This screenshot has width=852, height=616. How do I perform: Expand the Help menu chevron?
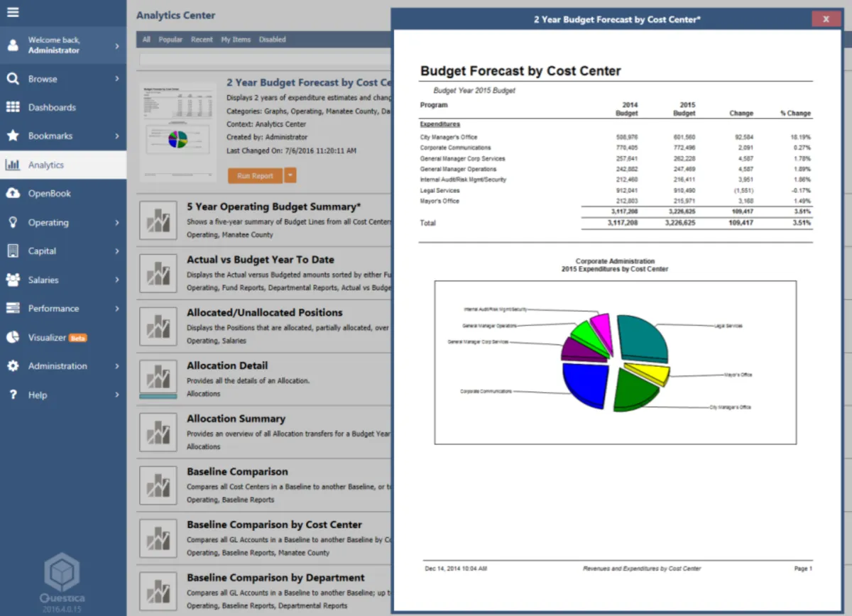click(117, 395)
